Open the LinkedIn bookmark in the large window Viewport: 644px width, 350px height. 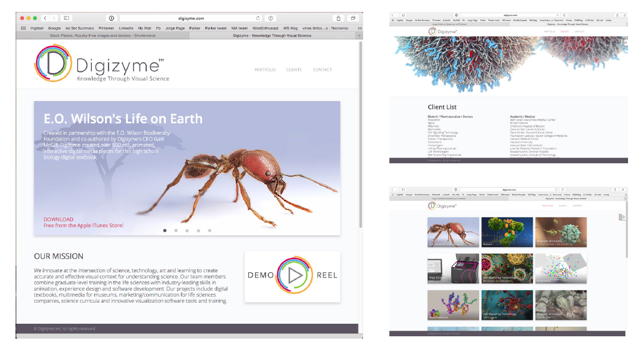(126, 29)
